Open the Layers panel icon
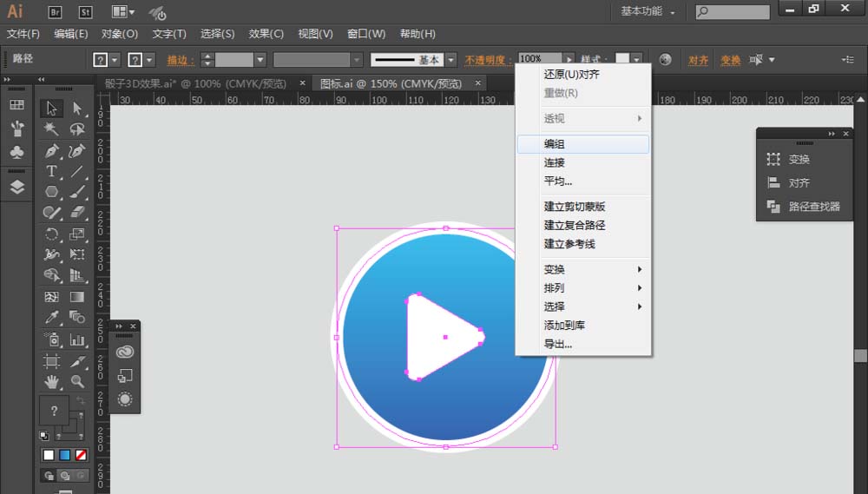Image resolution: width=868 pixels, height=494 pixels. click(x=17, y=187)
